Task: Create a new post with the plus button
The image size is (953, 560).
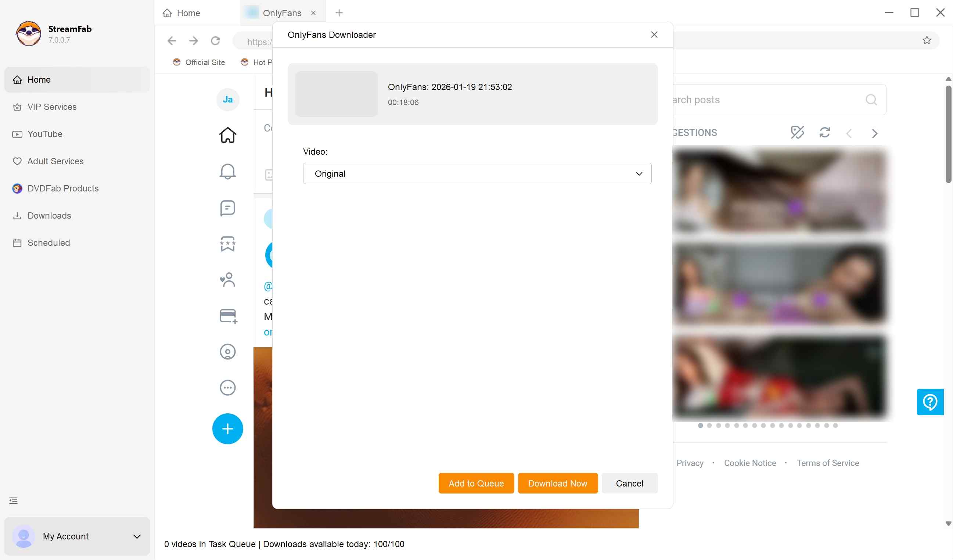Action: coord(227,429)
